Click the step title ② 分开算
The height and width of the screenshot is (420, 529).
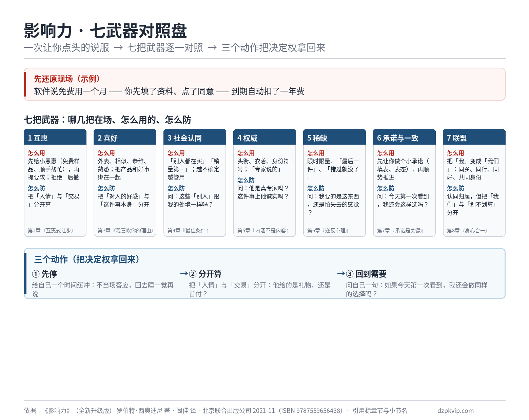(x=205, y=274)
